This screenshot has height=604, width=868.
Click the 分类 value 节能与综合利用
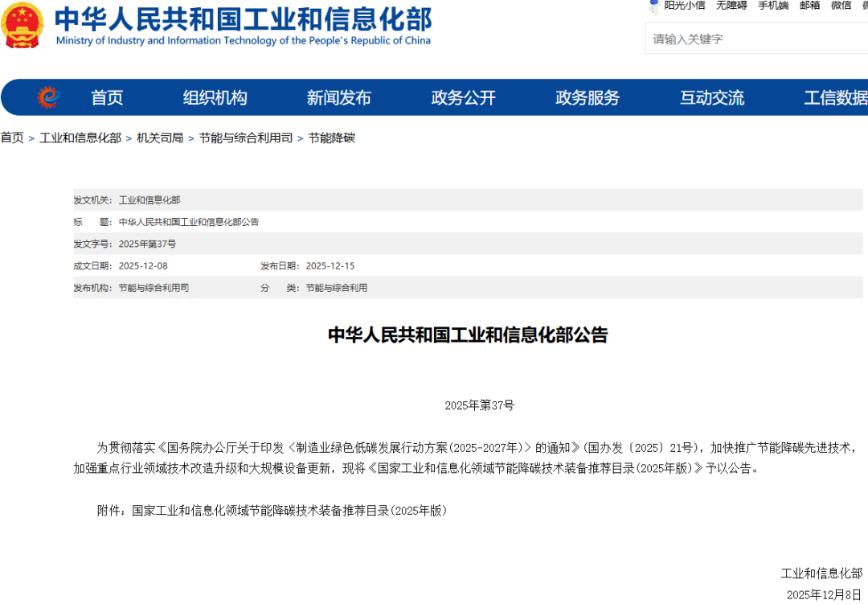coord(337,288)
